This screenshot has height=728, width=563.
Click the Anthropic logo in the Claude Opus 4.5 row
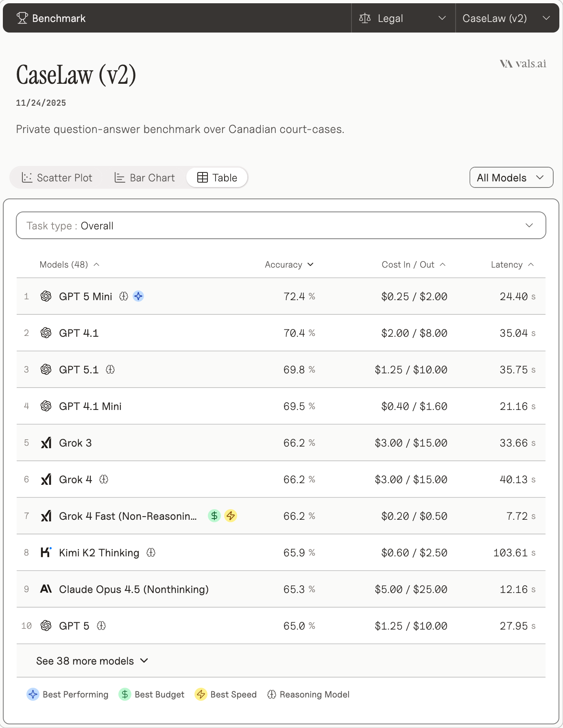(46, 589)
